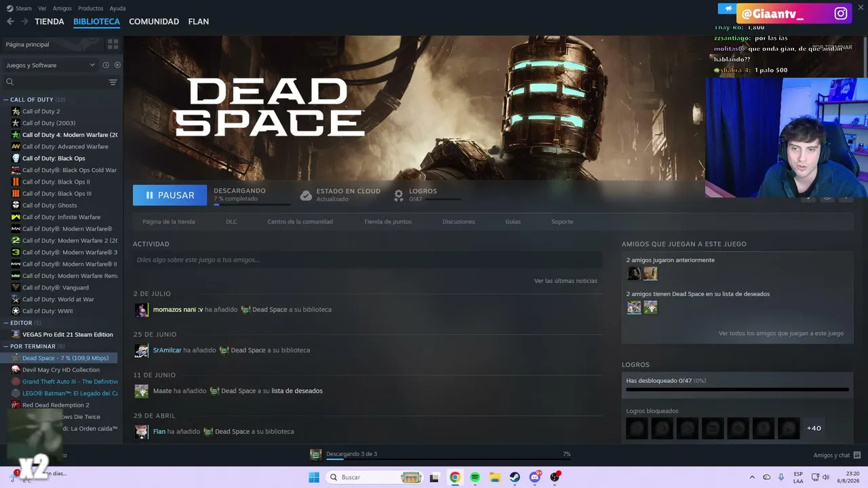Show the +40 locked achievements

click(x=814, y=428)
